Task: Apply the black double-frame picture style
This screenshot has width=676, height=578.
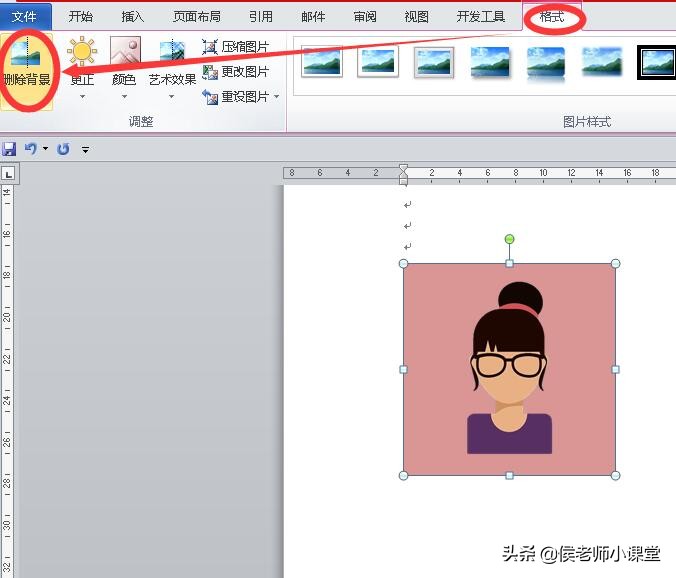Action: (x=657, y=62)
